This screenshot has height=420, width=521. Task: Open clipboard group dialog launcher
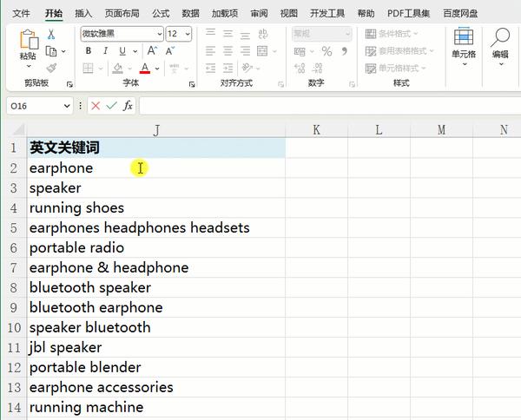[69, 84]
